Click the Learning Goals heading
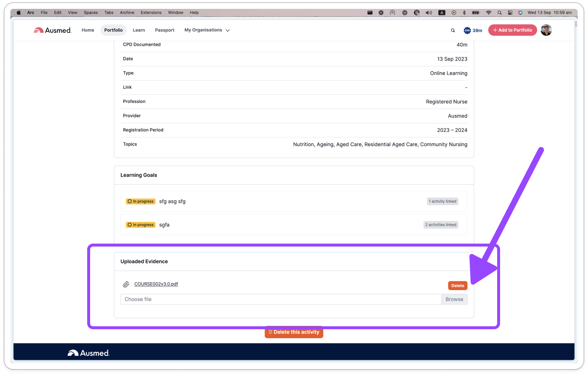The width and height of the screenshot is (588, 375). point(139,175)
